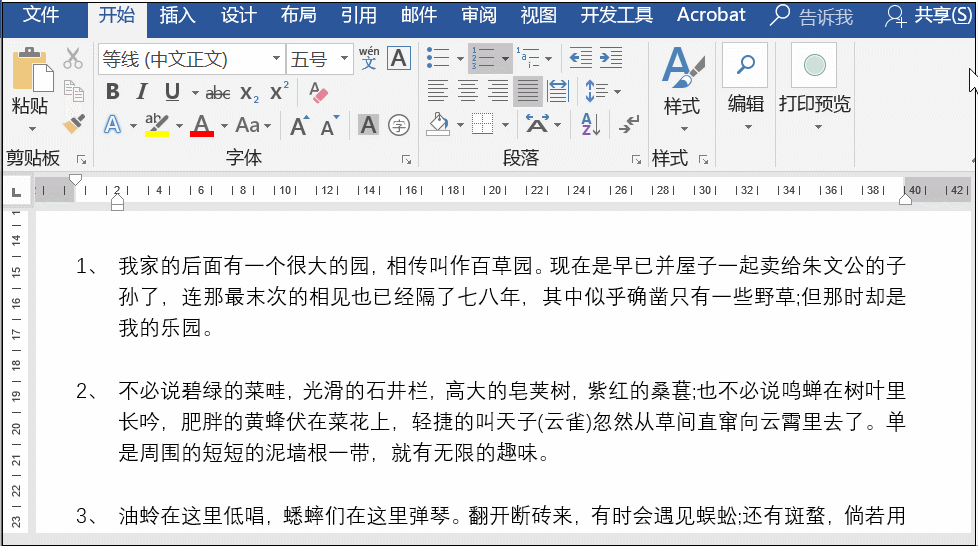This screenshot has height=546, width=978.
Task: Switch to the 引用 tab
Action: tap(358, 15)
